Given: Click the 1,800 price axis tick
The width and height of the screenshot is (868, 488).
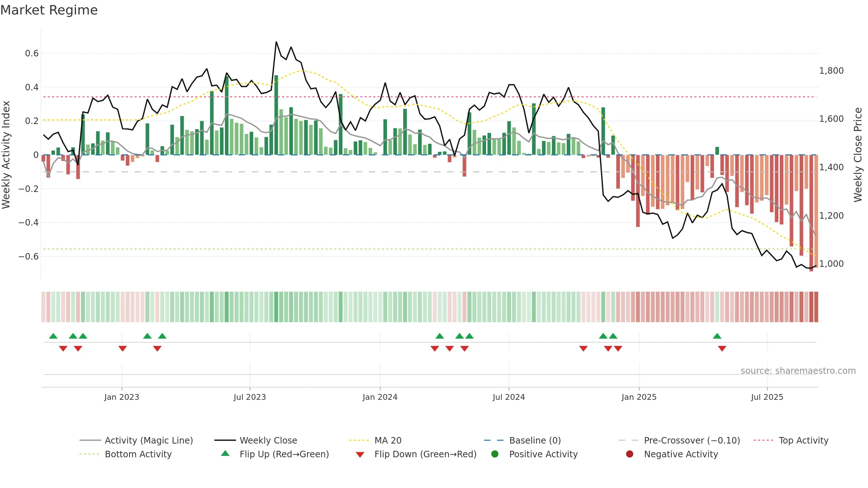Looking at the screenshot, I should [x=831, y=70].
